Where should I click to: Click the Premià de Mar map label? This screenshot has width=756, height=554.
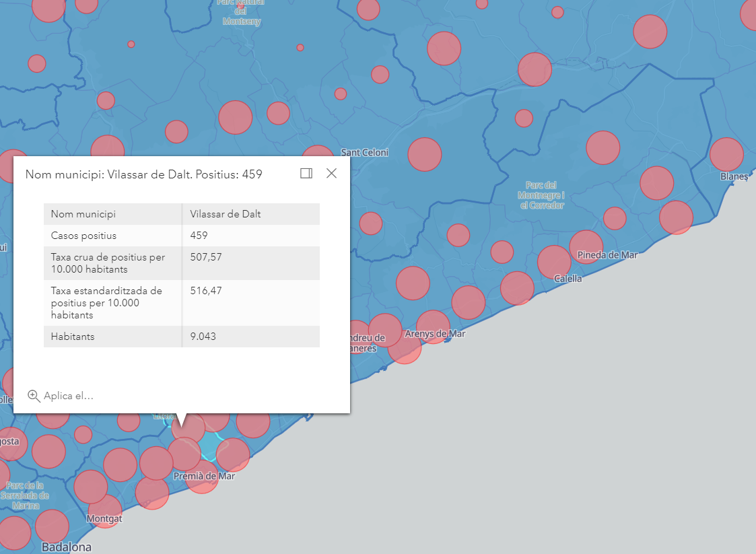(x=204, y=477)
